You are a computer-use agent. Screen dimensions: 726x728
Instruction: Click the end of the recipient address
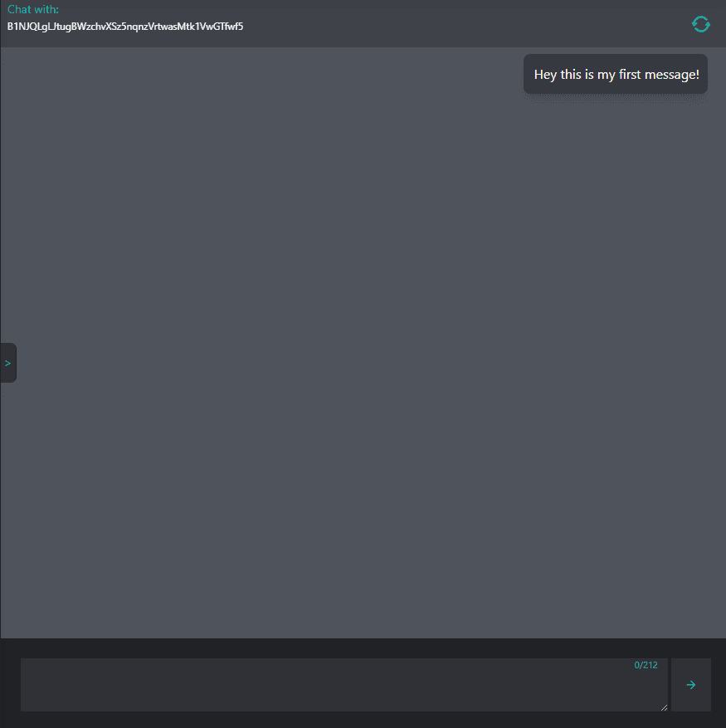(x=241, y=27)
